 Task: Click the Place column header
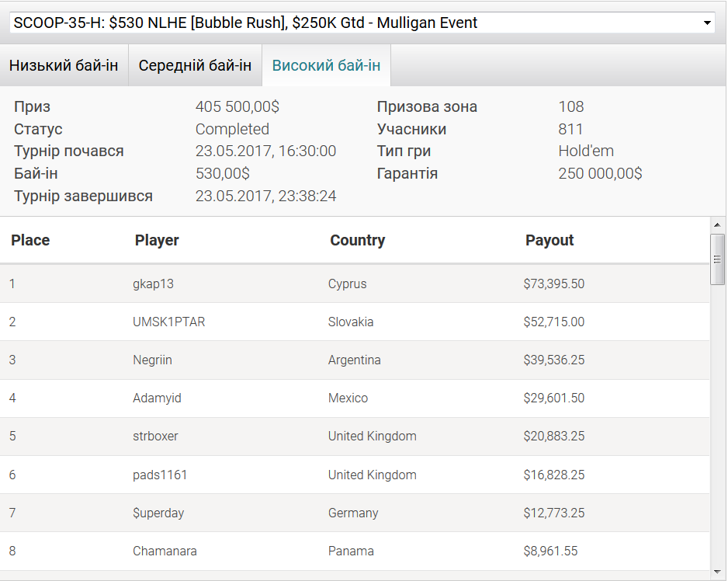[30, 241]
